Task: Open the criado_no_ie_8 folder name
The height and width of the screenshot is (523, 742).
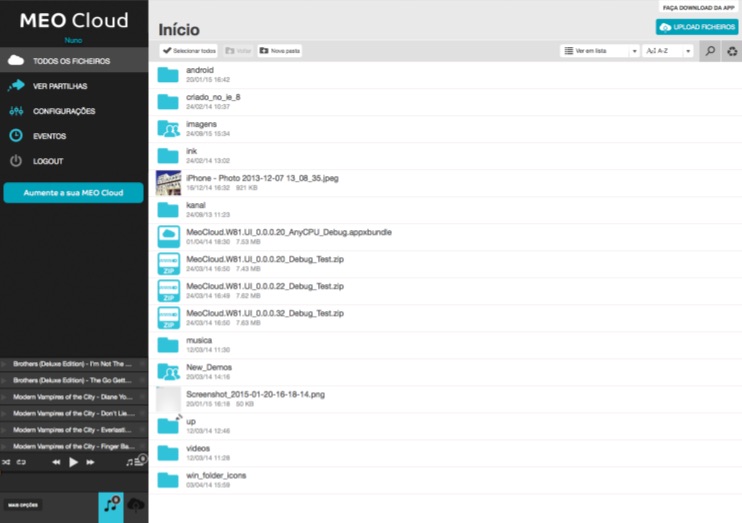Action: coord(213,97)
